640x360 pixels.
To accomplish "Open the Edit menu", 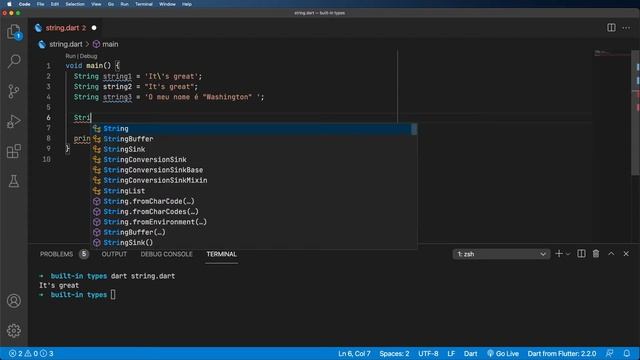I will [55, 4].
